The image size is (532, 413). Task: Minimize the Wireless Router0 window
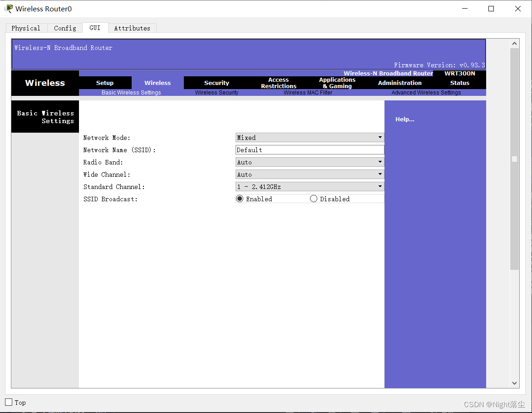coord(465,9)
